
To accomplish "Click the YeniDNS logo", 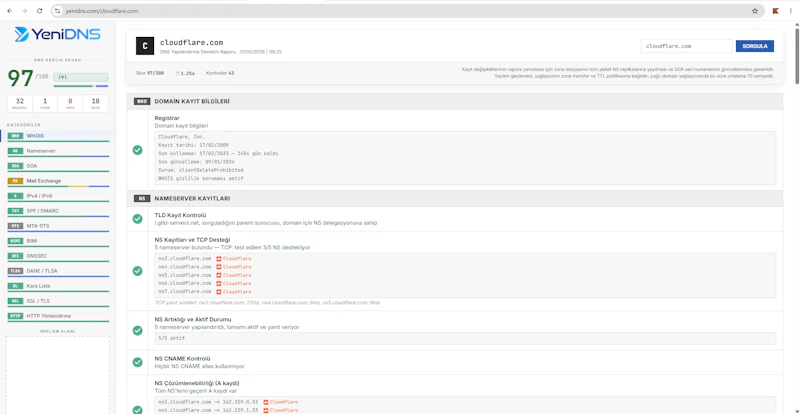I will [x=58, y=34].
